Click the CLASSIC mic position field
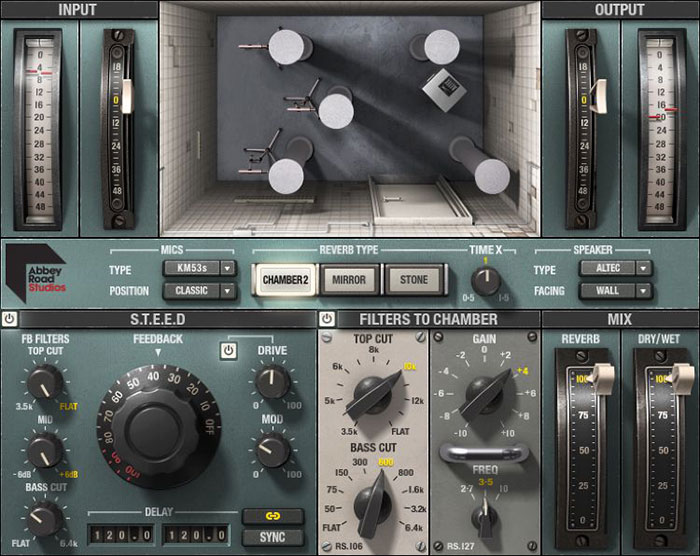The image size is (700, 556). (x=192, y=291)
